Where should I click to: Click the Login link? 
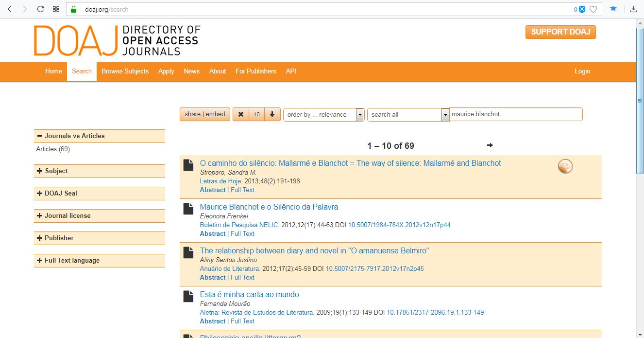(x=582, y=71)
